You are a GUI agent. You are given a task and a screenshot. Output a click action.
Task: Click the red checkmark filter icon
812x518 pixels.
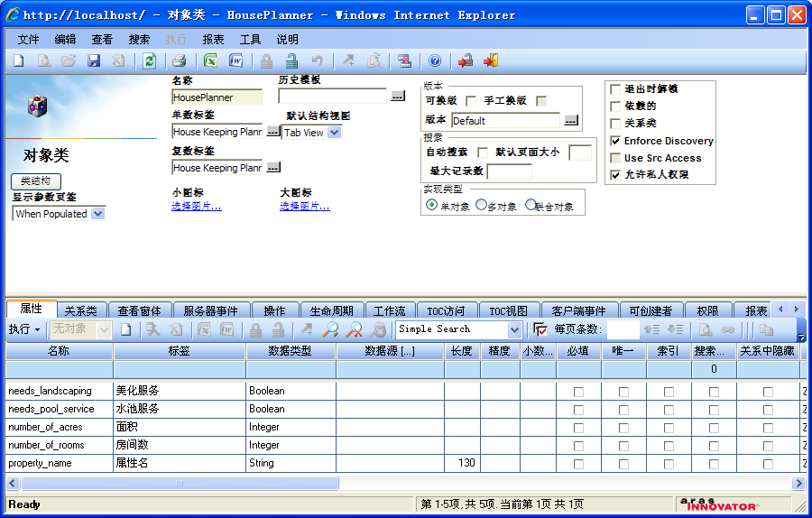pyautogui.click(x=540, y=329)
